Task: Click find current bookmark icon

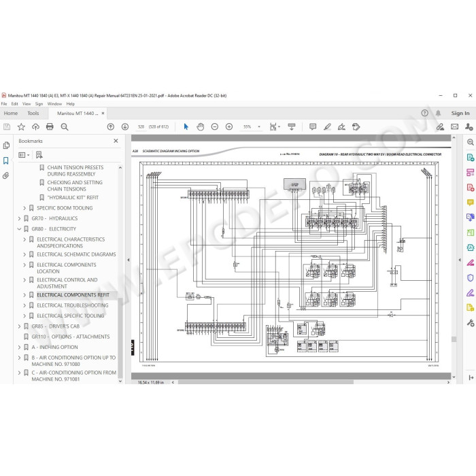Action: (39, 155)
